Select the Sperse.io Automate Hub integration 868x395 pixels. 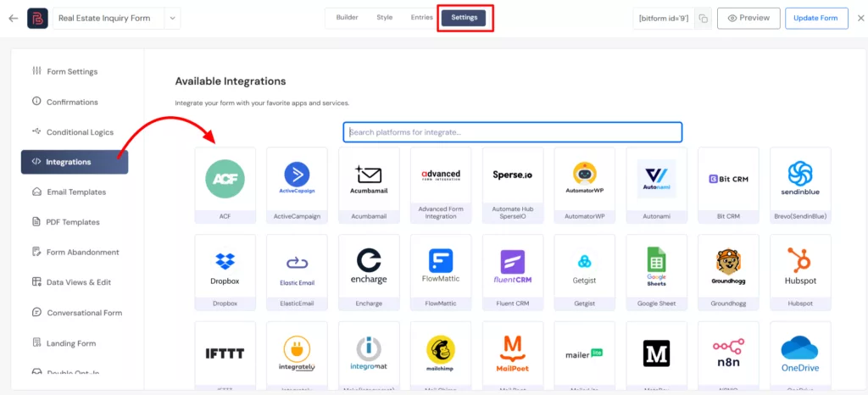pyautogui.click(x=513, y=186)
